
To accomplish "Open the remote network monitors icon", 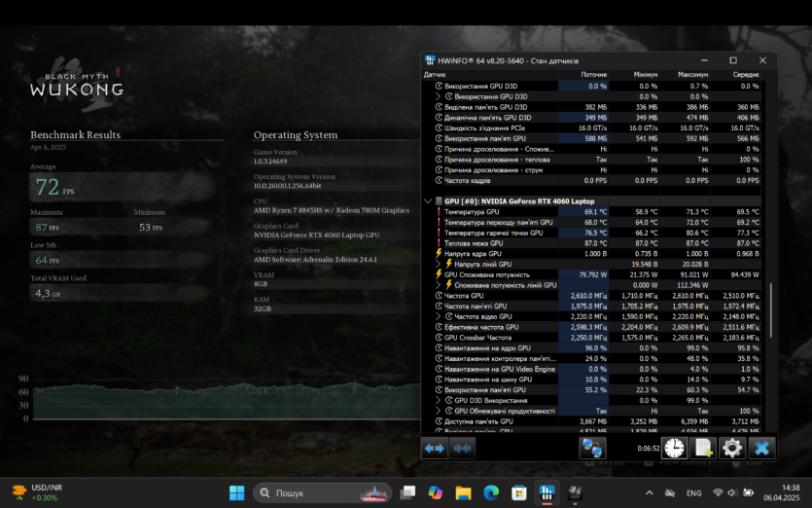I will point(592,448).
